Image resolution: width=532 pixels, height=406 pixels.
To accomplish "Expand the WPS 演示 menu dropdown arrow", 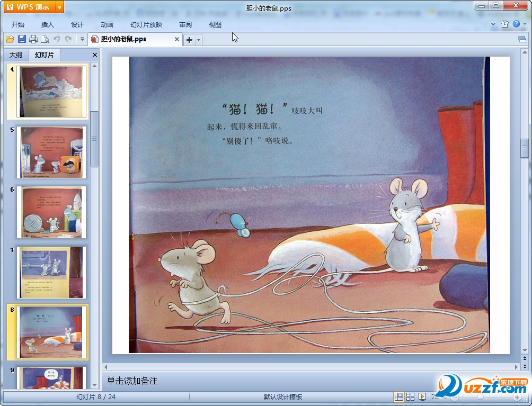I will [59, 7].
